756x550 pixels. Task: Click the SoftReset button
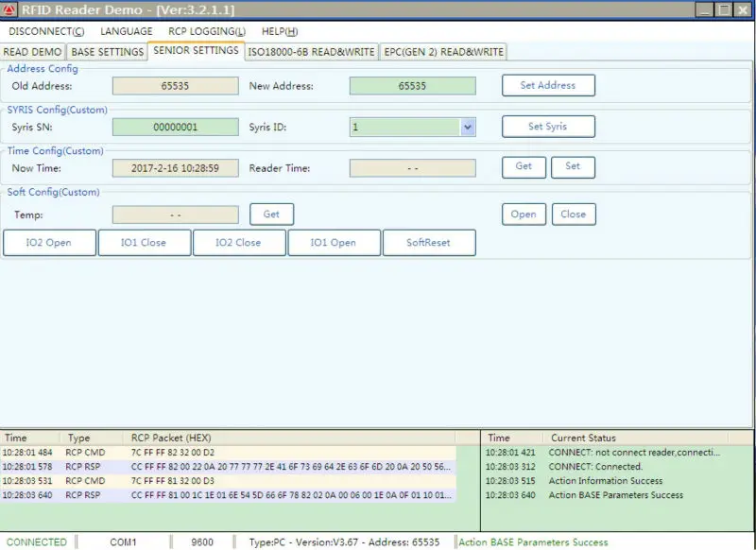428,243
